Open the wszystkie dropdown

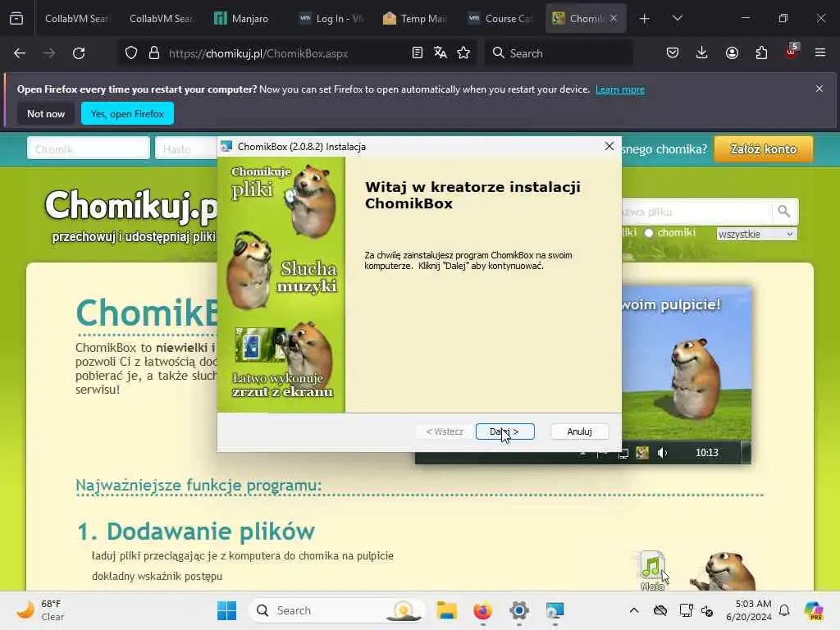[x=756, y=234]
